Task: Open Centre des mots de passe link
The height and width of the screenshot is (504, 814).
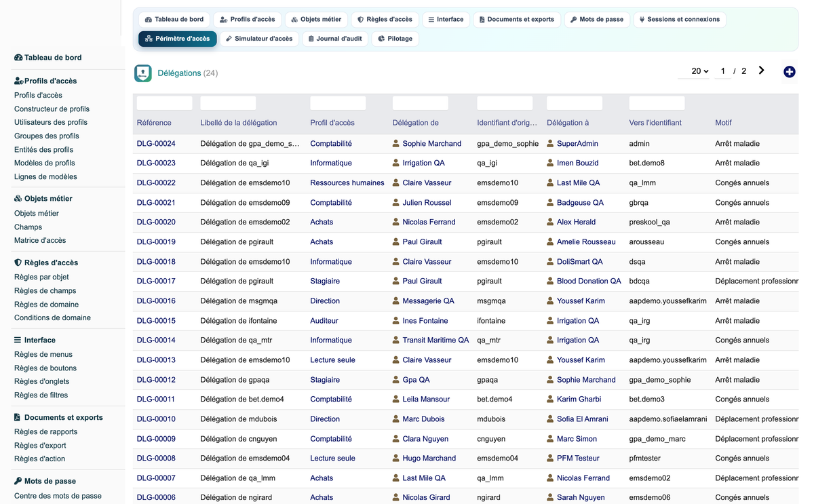Action: tap(58, 496)
